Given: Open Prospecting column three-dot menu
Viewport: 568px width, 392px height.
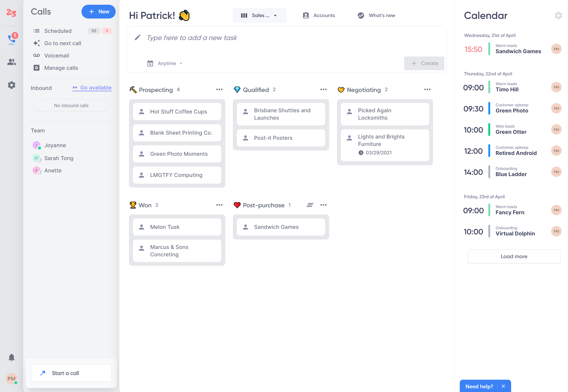Looking at the screenshot, I should point(219,89).
